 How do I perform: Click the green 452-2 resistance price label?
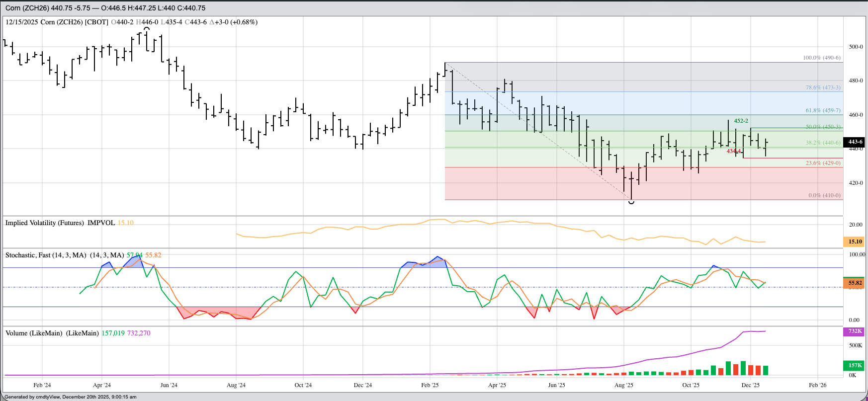point(741,121)
